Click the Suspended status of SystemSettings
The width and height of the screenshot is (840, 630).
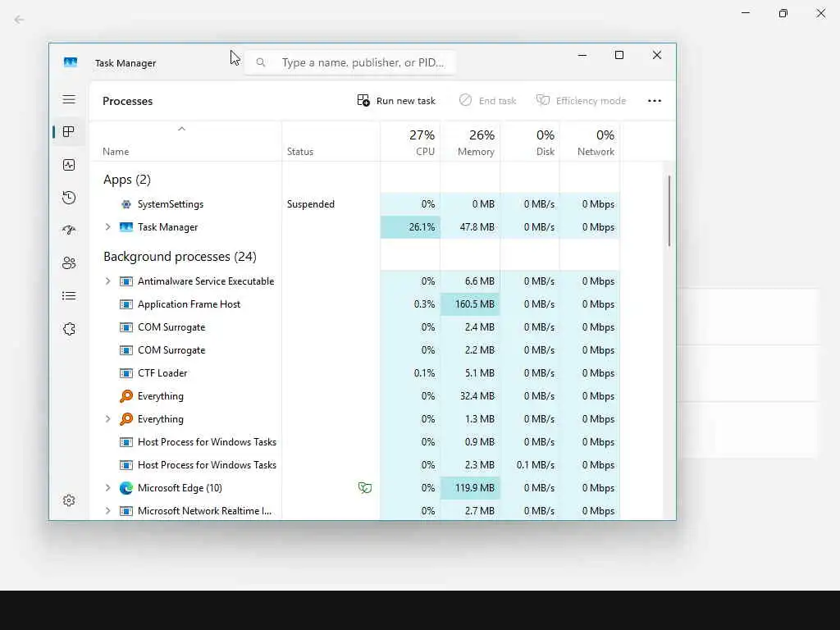coord(311,204)
